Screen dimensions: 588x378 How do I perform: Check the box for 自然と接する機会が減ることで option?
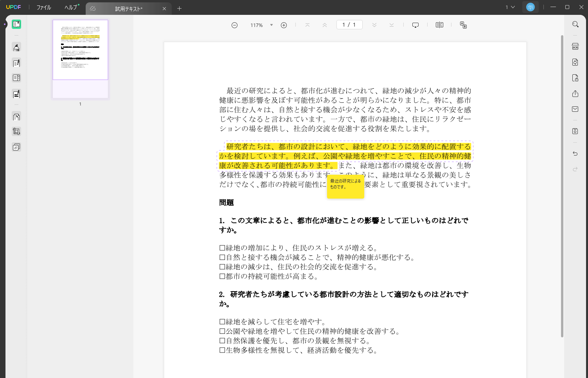[222, 257]
